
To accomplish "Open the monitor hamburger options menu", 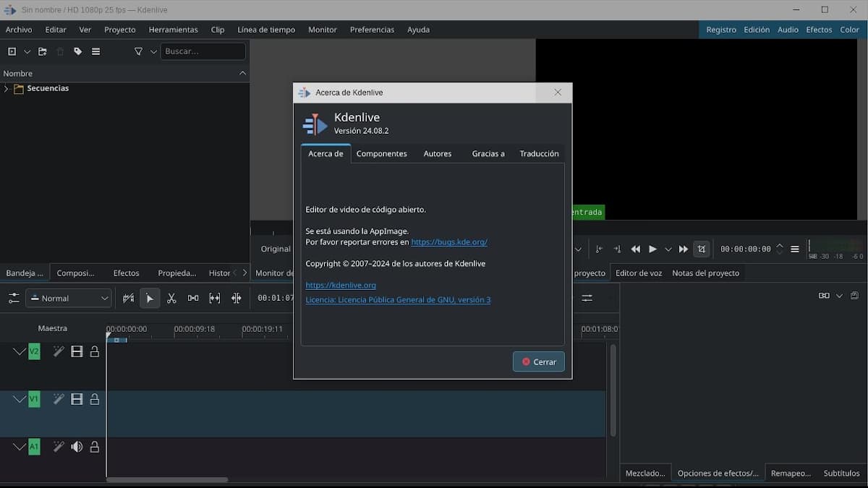I will pyautogui.click(x=795, y=249).
